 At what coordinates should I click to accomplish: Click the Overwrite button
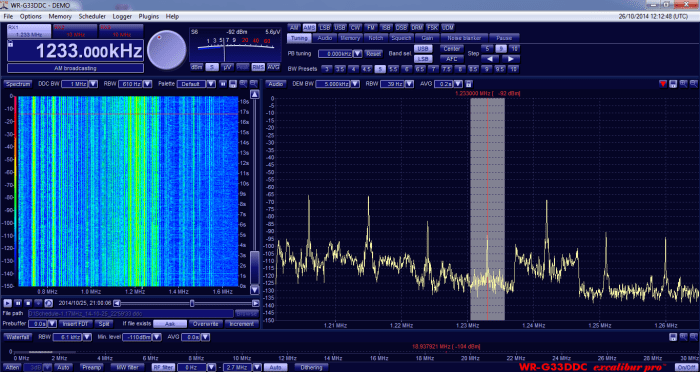point(205,324)
